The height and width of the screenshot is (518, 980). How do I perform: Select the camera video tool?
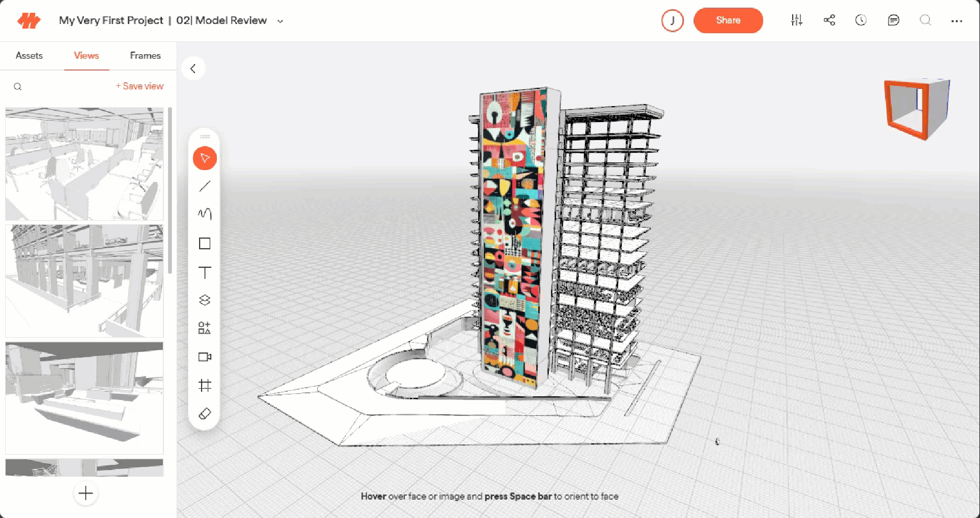205,357
